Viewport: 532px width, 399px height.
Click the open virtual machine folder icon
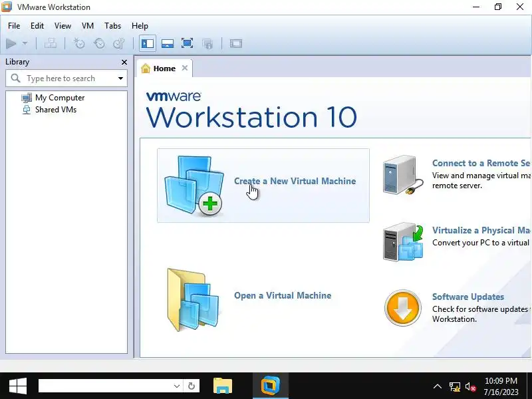pyautogui.click(x=194, y=300)
